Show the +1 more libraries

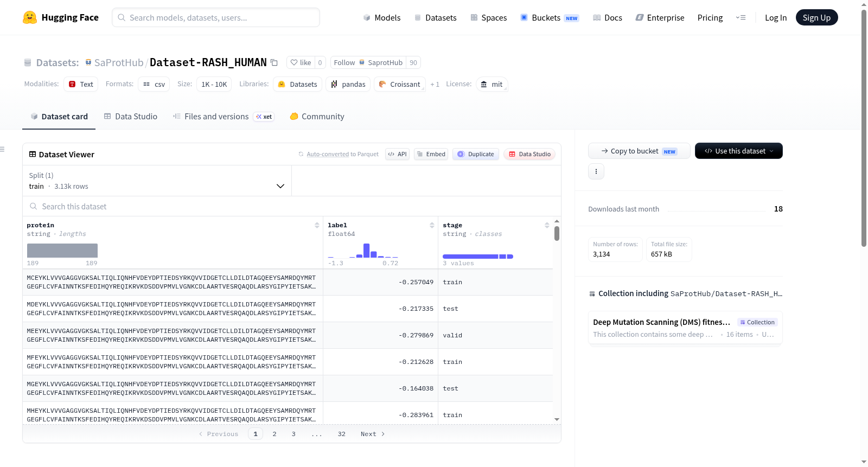[x=435, y=84]
